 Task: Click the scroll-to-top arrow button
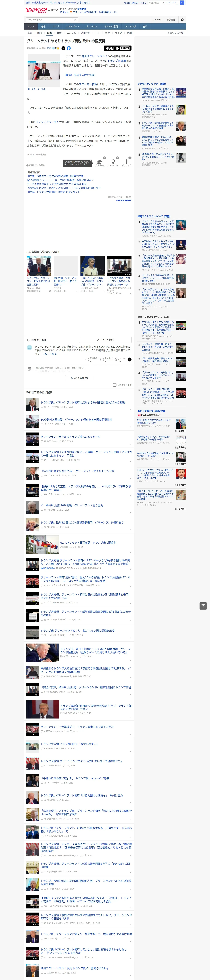pyautogui.click(x=203, y=606)
